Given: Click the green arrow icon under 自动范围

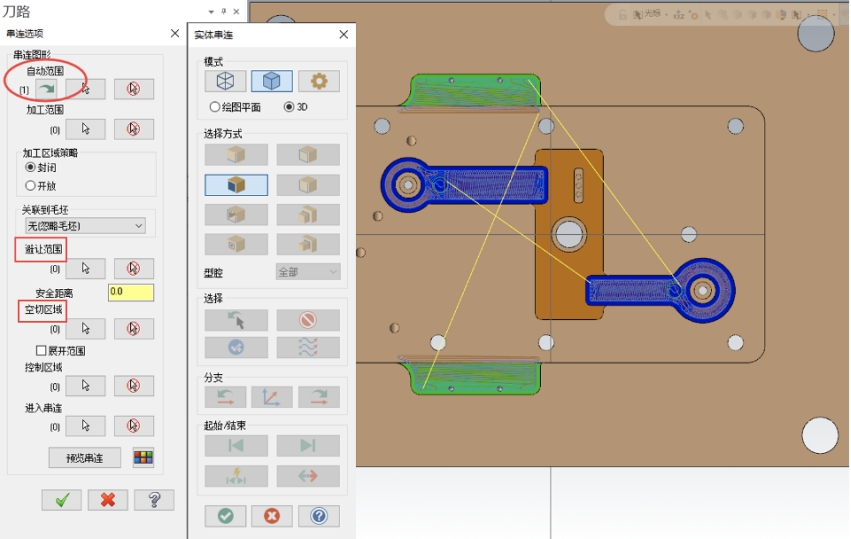Looking at the screenshot, I should click(x=47, y=89).
